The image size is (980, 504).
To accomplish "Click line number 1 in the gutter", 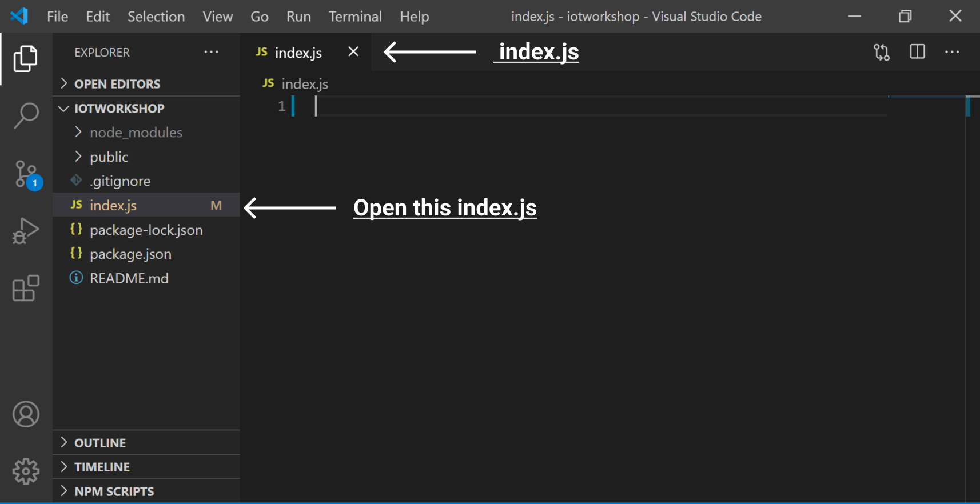I will (281, 106).
